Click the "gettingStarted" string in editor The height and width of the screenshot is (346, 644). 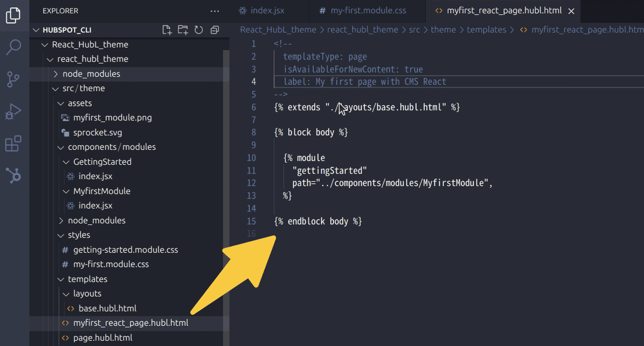[x=330, y=171]
